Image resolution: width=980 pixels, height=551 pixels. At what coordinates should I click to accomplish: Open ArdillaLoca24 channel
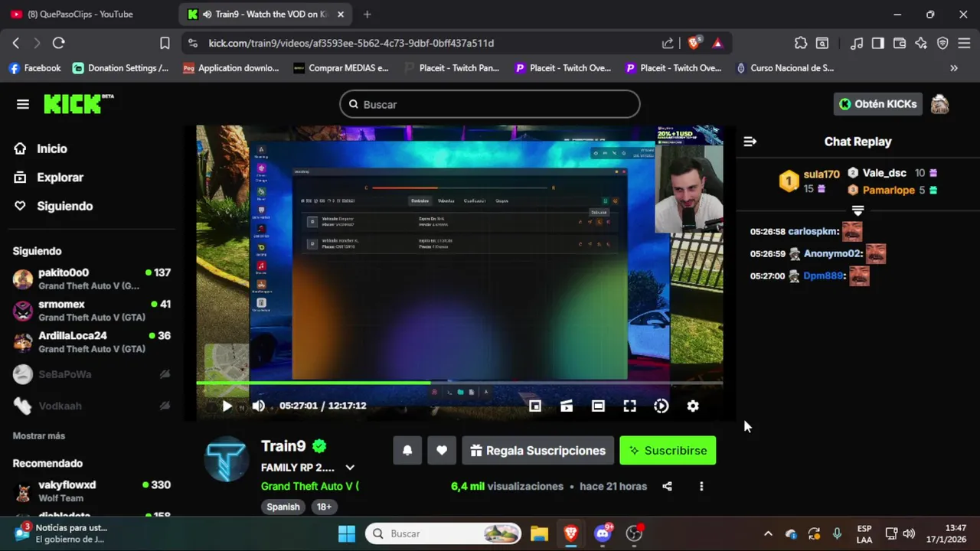click(x=92, y=341)
